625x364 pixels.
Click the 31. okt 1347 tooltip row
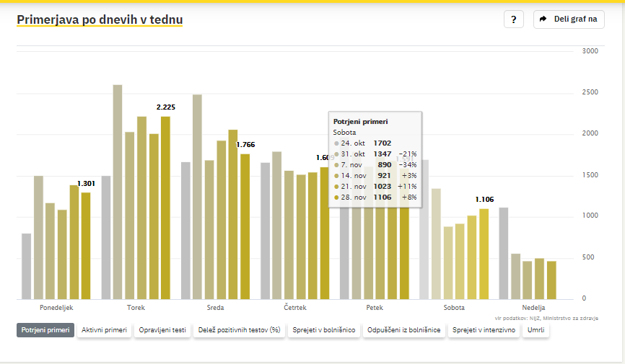pyautogui.click(x=375, y=154)
